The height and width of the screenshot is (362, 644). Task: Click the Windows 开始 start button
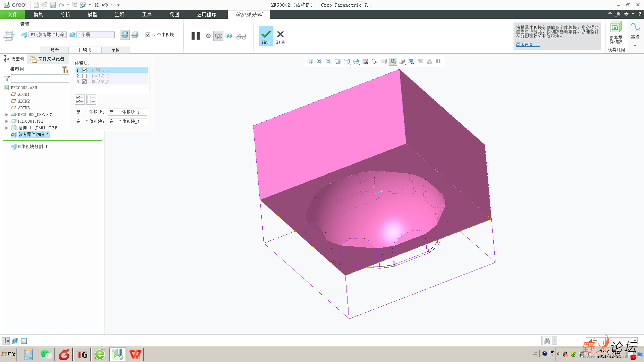coord(9,354)
